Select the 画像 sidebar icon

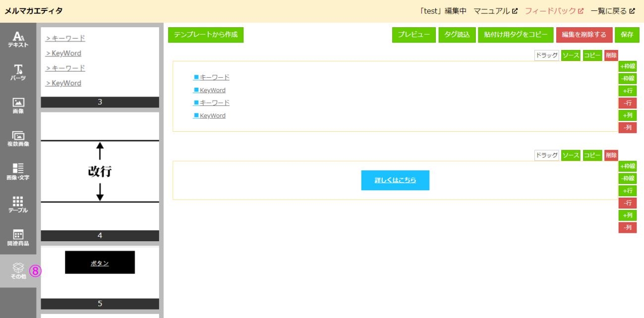point(18,106)
